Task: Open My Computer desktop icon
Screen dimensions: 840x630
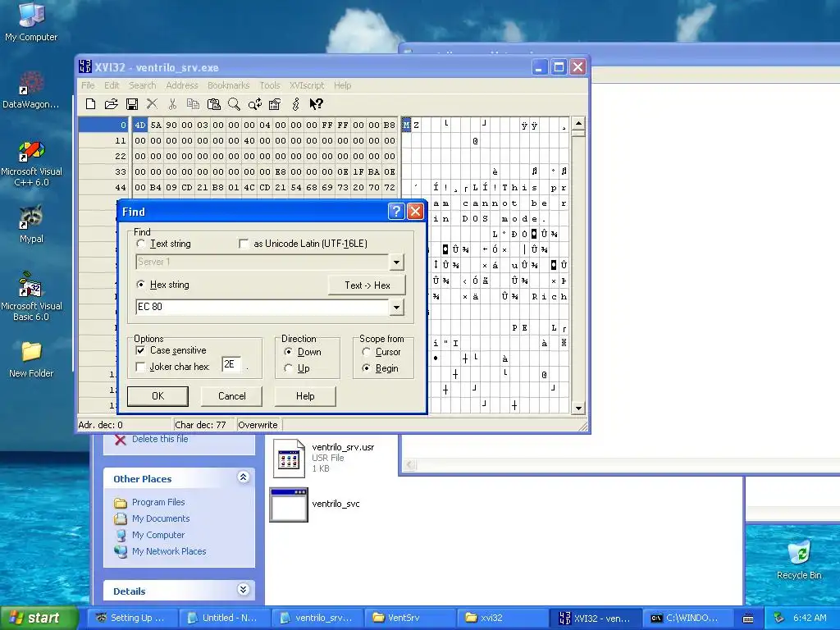Action: click(x=31, y=21)
